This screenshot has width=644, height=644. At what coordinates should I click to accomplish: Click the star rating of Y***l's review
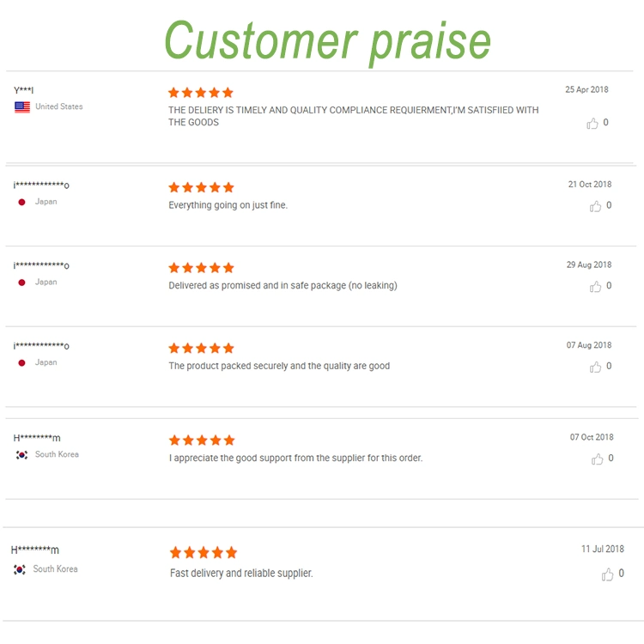pos(200,93)
